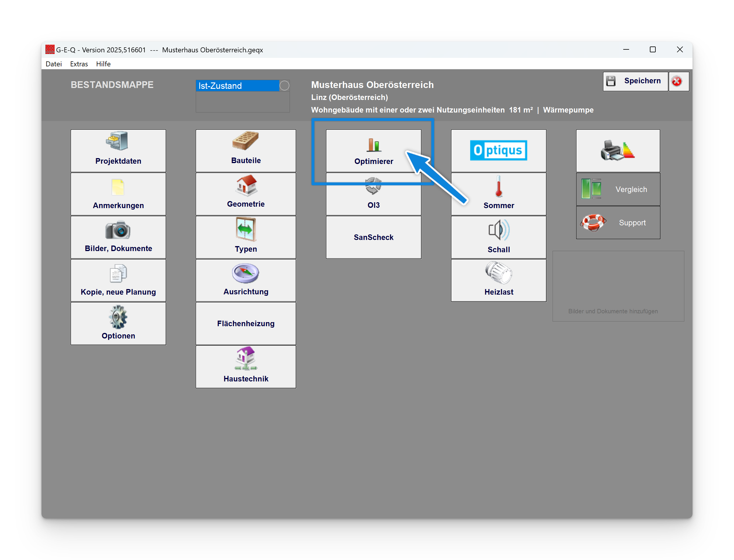Click the red X discard button
The image size is (734, 560).
click(x=677, y=81)
